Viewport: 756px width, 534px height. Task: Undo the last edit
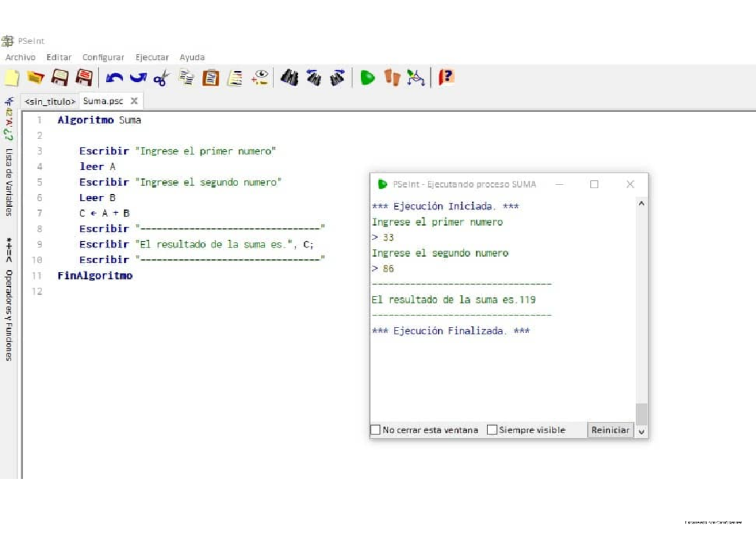coord(114,78)
